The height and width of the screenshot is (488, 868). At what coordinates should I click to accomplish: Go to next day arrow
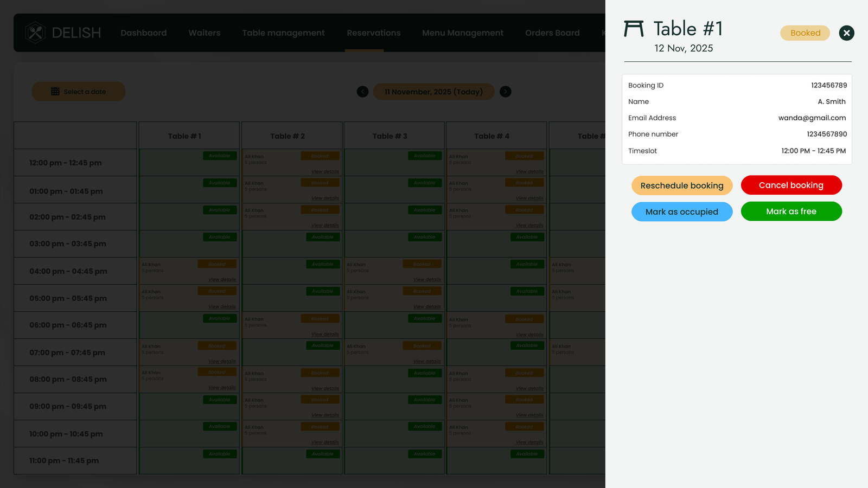(x=505, y=92)
